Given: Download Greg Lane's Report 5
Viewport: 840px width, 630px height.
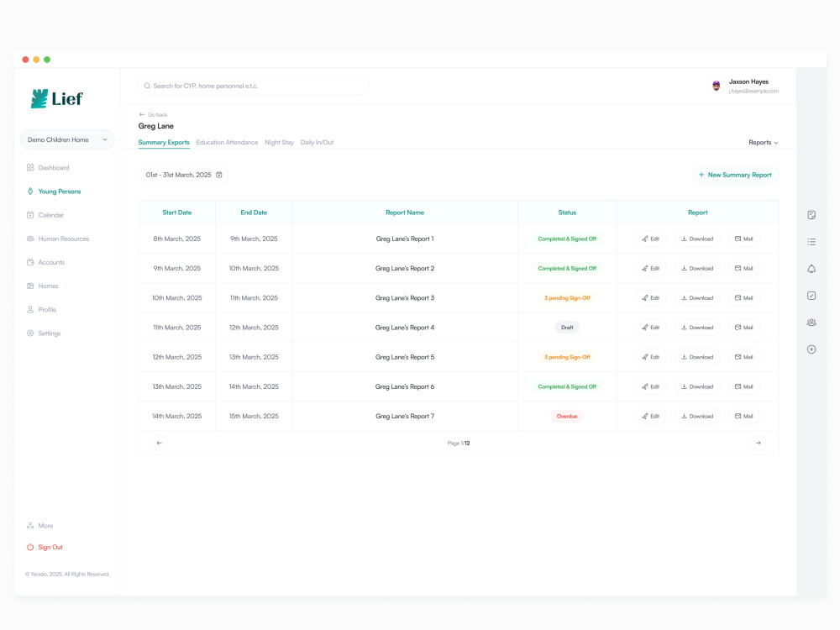Looking at the screenshot, I should (697, 357).
